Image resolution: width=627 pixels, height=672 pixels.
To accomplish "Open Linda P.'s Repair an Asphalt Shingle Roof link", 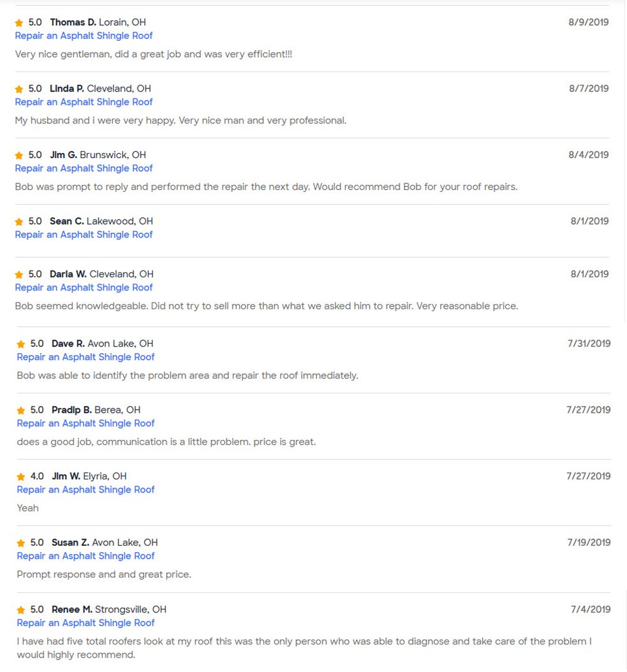I will coord(84,102).
